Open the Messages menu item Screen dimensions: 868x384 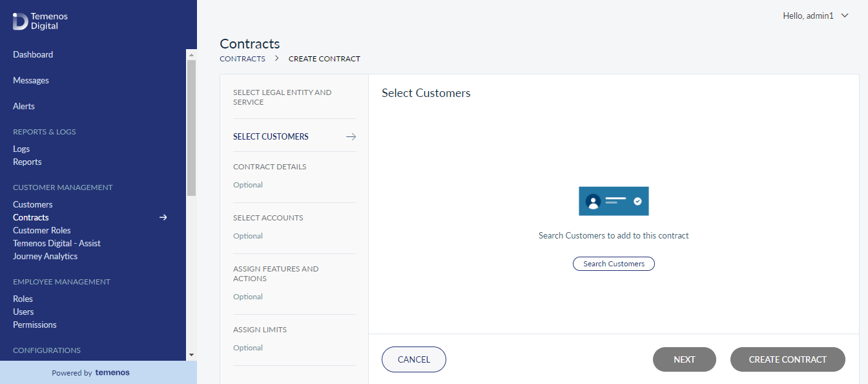[31, 81]
